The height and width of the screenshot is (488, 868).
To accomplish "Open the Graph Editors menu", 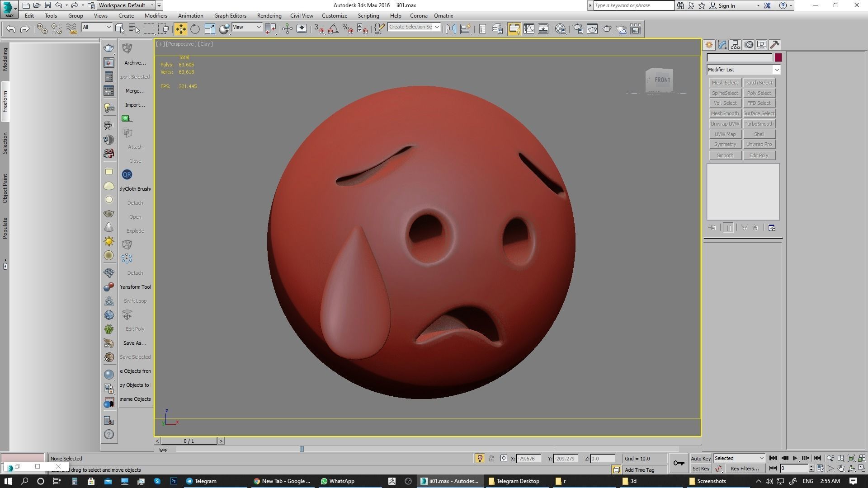I will (230, 16).
